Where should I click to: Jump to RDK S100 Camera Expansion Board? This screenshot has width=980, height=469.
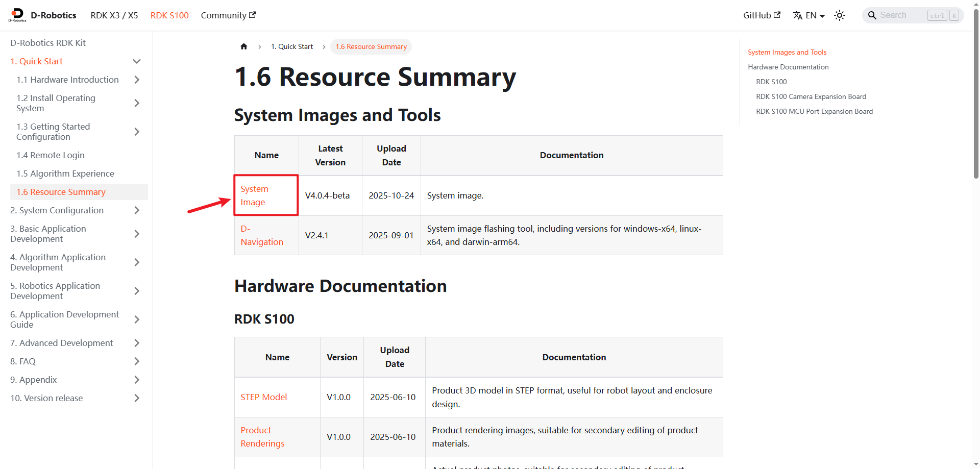point(811,96)
